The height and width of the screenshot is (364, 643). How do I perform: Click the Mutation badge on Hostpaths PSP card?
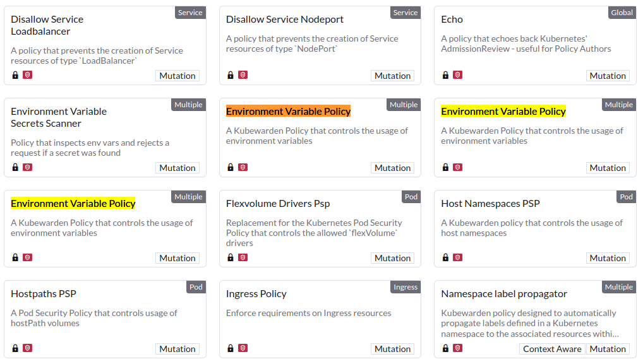coord(177,348)
